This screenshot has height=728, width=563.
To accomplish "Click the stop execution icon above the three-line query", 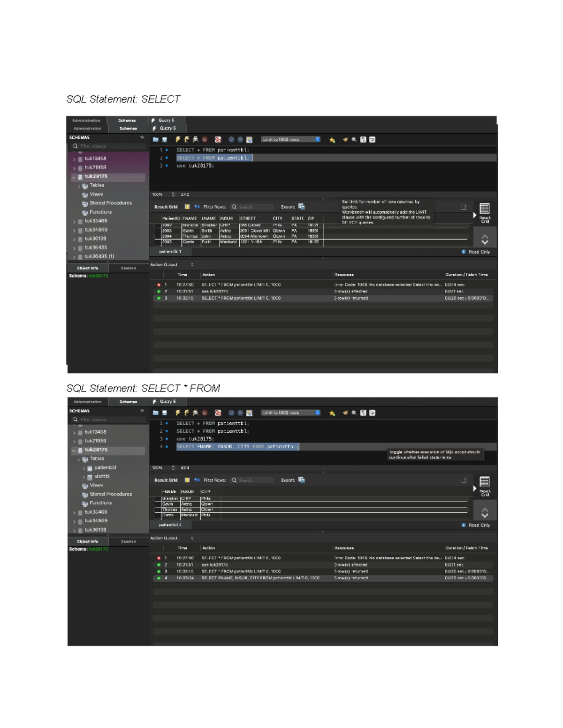I will [x=205, y=140].
